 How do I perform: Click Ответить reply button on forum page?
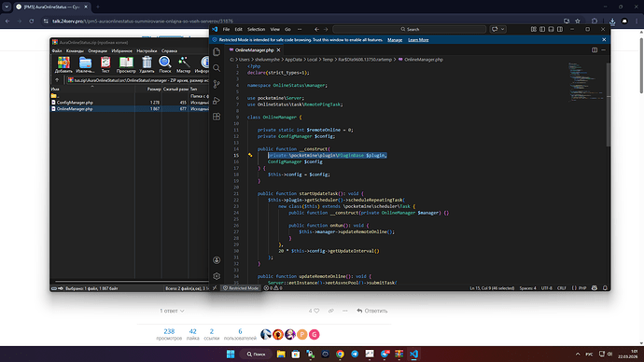coord(372,311)
